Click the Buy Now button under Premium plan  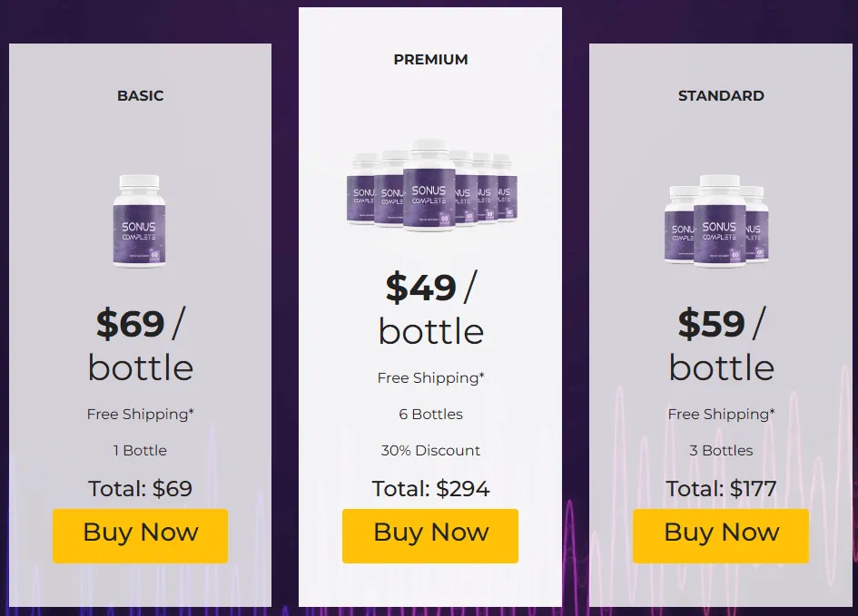point(429,535)
